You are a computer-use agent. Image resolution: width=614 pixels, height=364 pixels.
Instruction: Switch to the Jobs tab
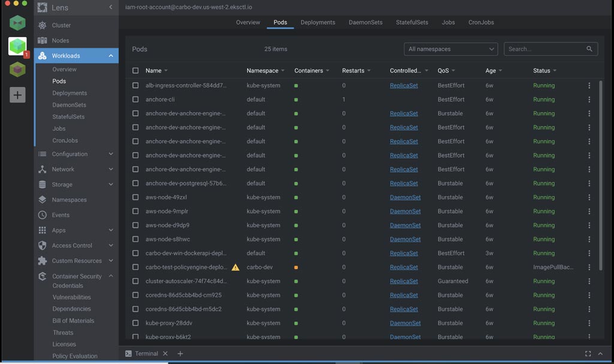[x=449, y=22]
